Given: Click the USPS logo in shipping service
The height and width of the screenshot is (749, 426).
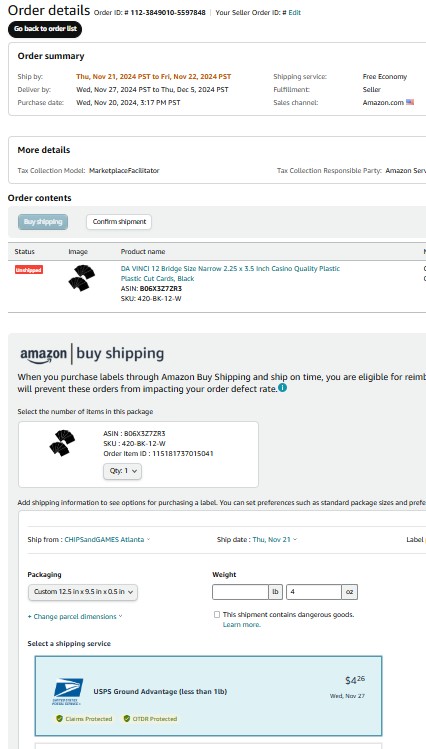Looking at the screenshot, I should 67,691.
